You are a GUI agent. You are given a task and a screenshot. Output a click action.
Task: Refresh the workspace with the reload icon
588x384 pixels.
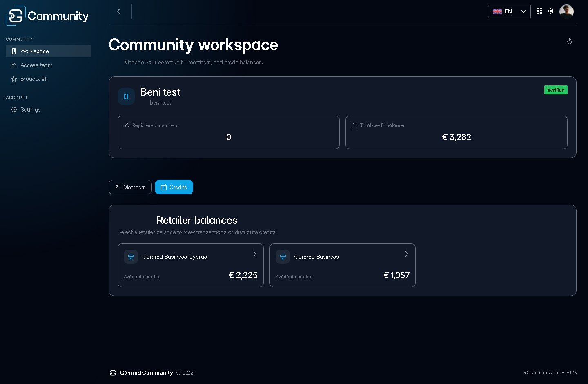(x=570, y=41)
